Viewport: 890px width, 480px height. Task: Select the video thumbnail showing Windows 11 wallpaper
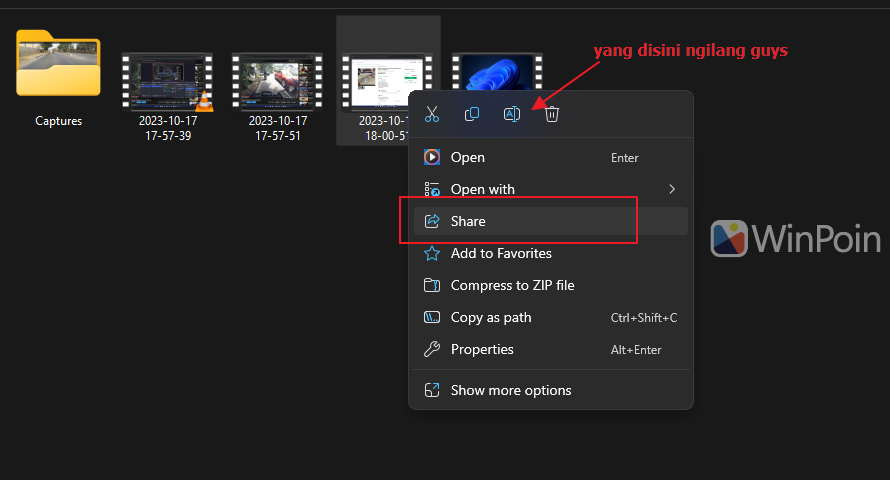497,72
